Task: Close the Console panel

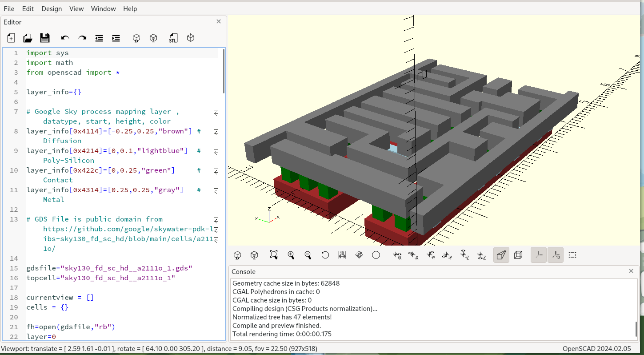Action: (631, 271)
